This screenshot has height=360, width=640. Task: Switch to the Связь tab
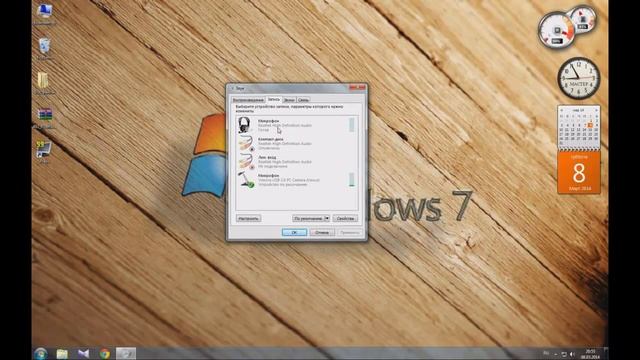303,100
